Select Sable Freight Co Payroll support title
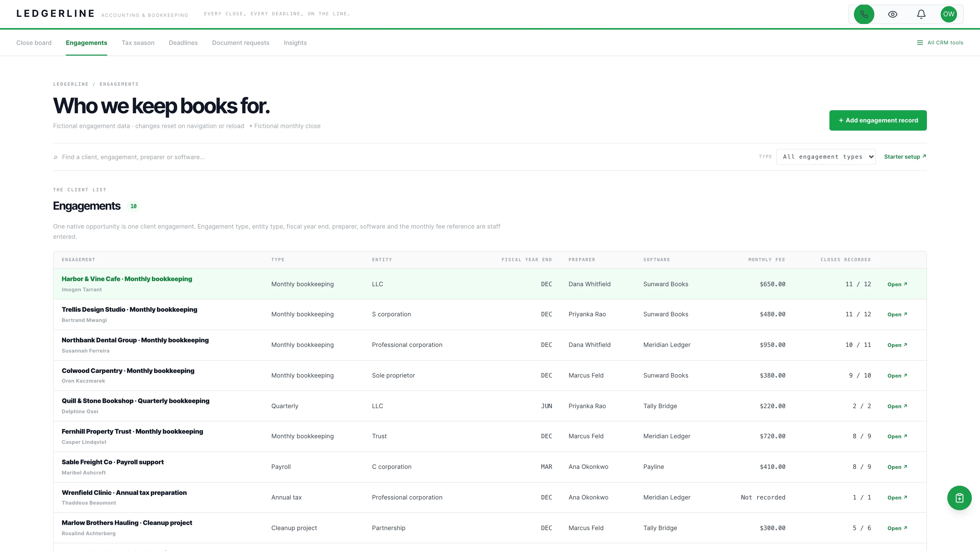 coord(113,462)
